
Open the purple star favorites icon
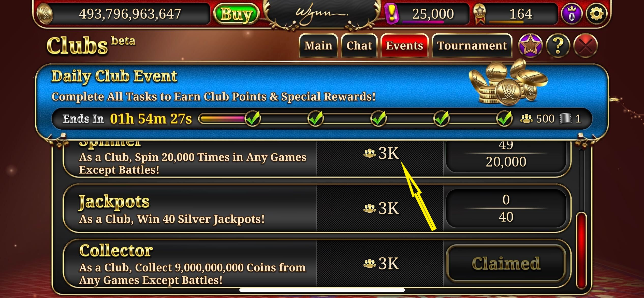pos(530,46)
